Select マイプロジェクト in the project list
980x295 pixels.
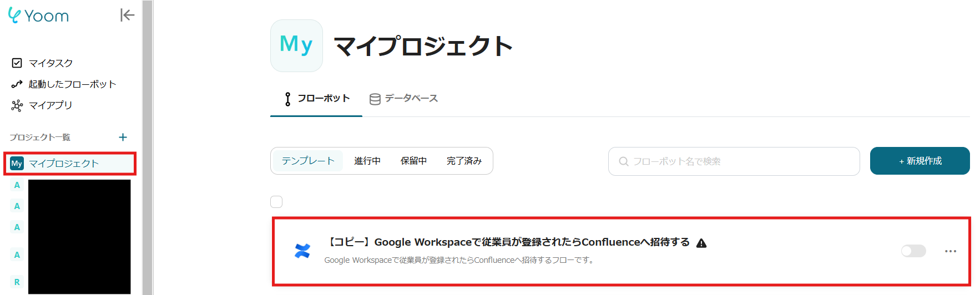tap(70, 164)
